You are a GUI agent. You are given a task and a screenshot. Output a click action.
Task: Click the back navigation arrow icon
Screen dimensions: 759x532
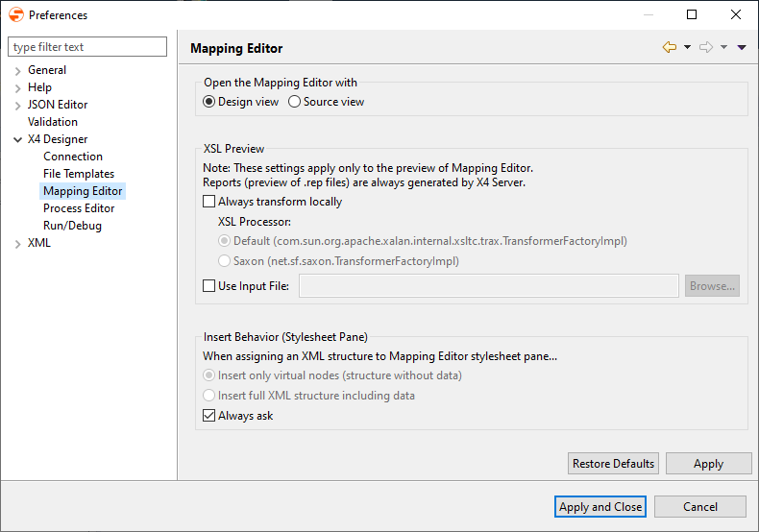pyautogui.click(x=670, y=47)
